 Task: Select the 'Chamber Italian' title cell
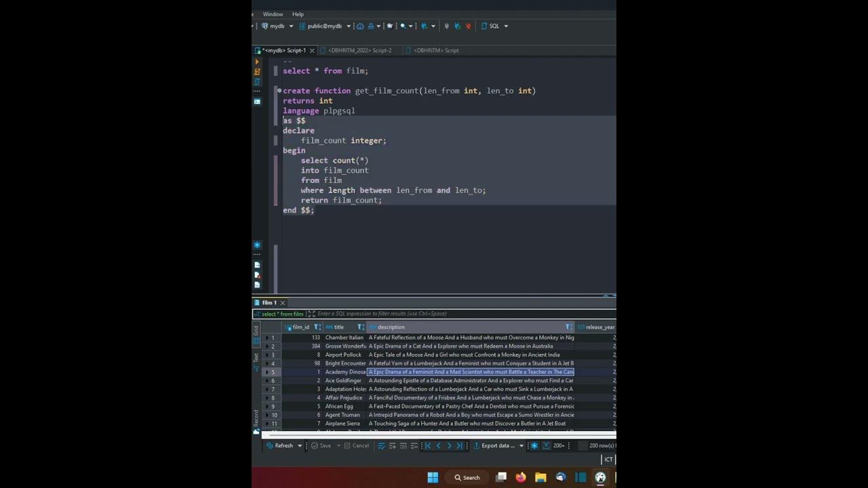tap(345, 338)
